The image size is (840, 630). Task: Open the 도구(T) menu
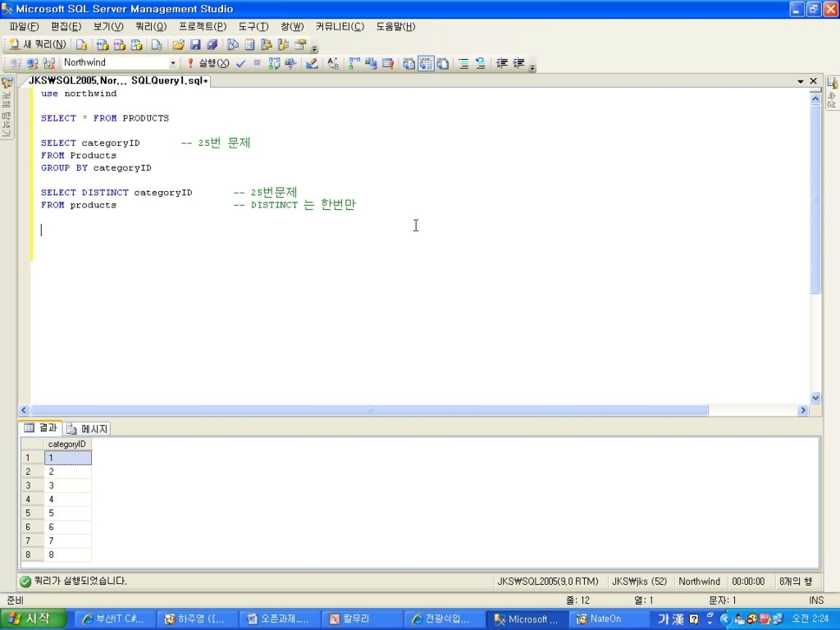click(253, 26)
